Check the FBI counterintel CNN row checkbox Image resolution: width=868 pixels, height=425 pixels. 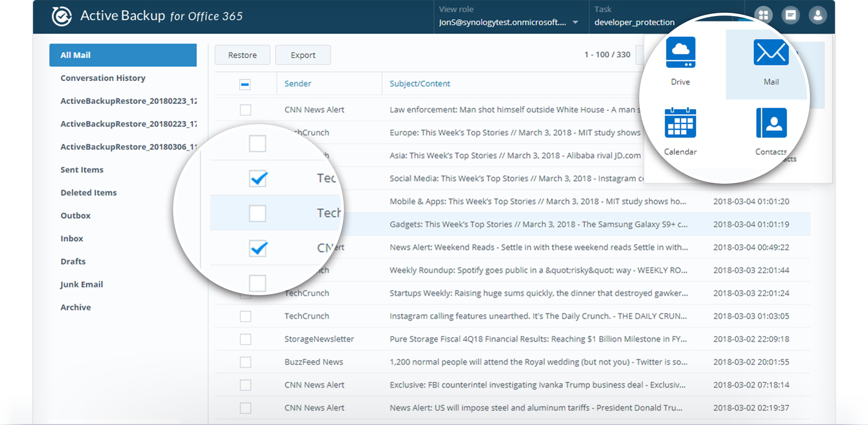(245, 385)
